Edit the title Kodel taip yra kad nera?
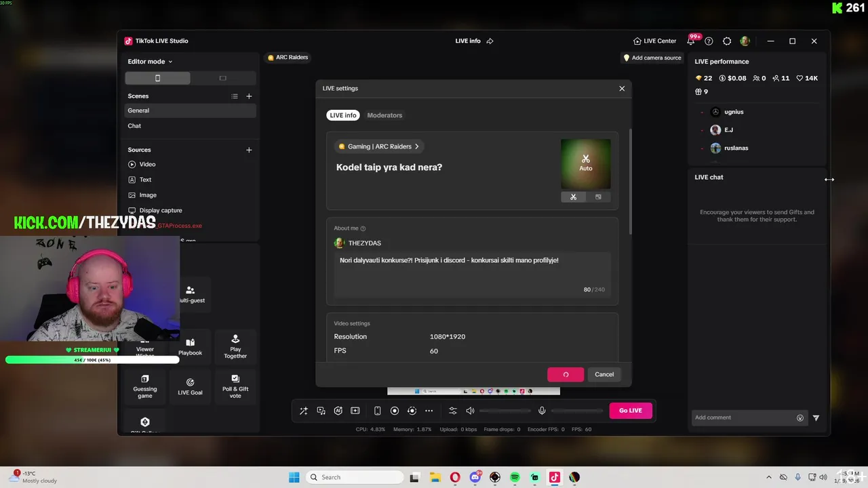Image resolution: width=868 pixels, height=488 pixels. tap(389, 167)
